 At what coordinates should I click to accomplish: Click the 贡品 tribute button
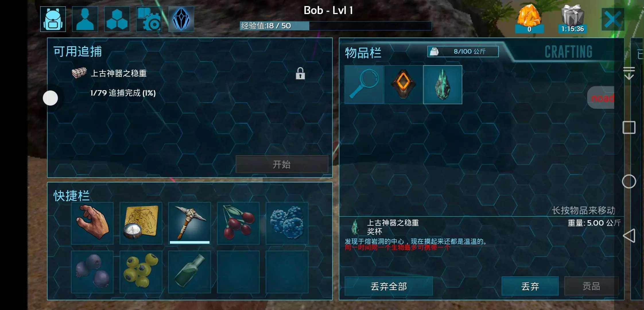591,286
